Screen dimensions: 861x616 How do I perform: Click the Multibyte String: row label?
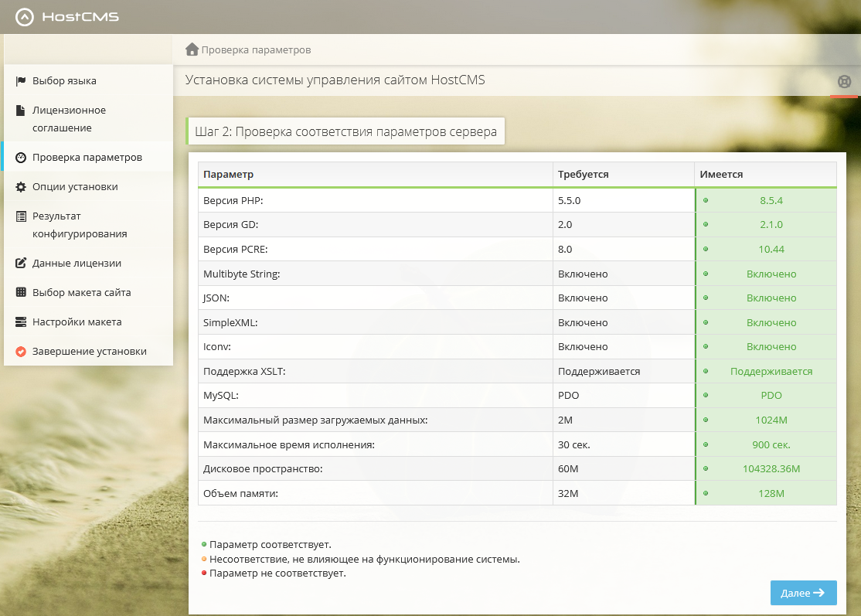(x=242, y=274)
